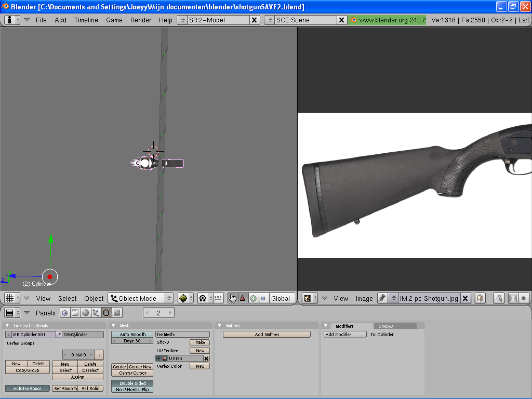Screen dimensions: 532x399
Task: Select the rotate manipulator ring icon
Action: pos(253,298)
